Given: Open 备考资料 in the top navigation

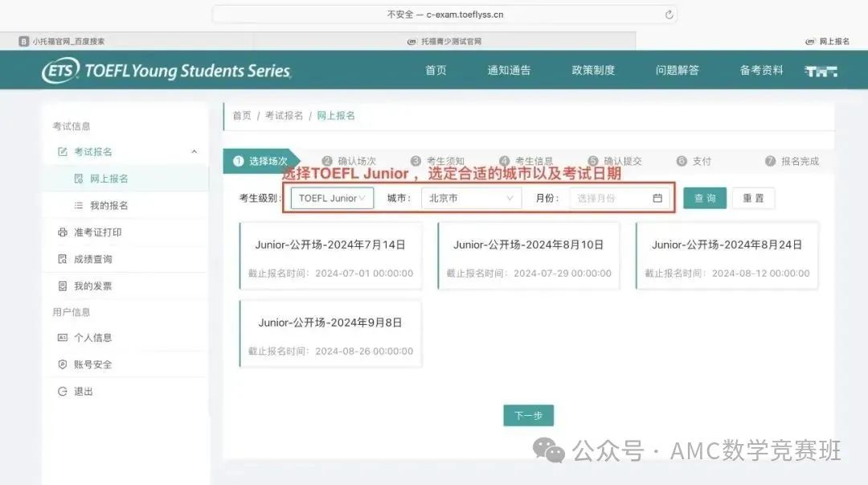Looking at the screenshot, I should 761,71.
